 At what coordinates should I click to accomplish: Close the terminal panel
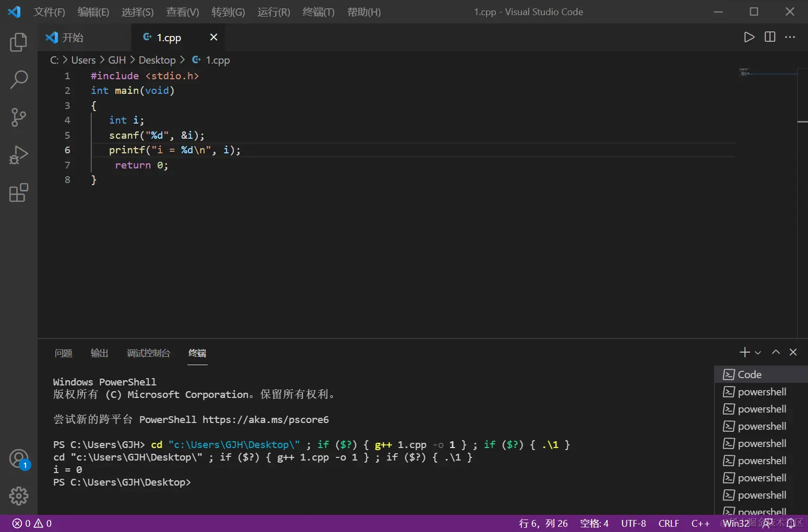[x=793, y=352]
